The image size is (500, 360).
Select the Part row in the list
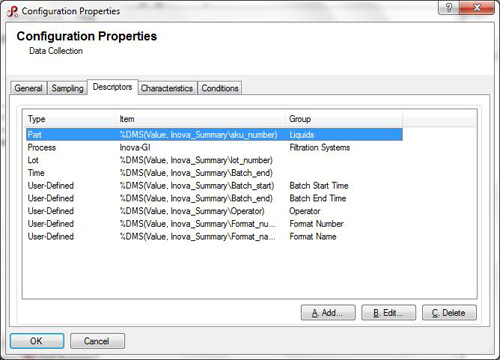coord(214,135)
